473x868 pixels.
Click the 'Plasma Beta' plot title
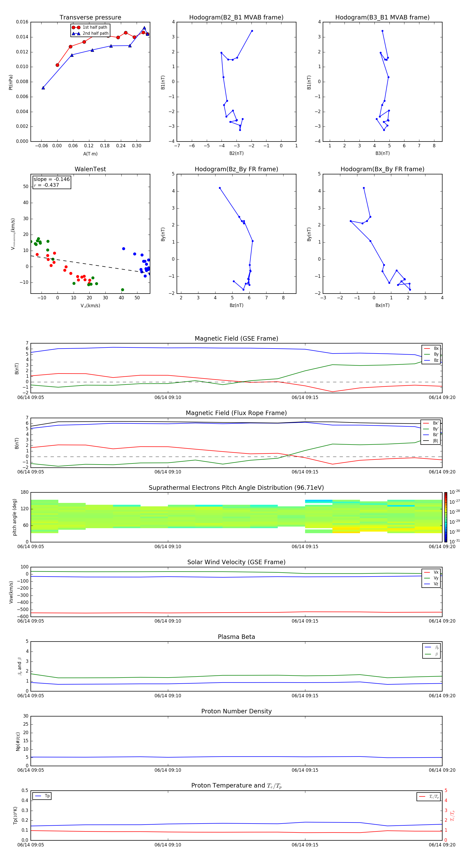pos(236,637)
